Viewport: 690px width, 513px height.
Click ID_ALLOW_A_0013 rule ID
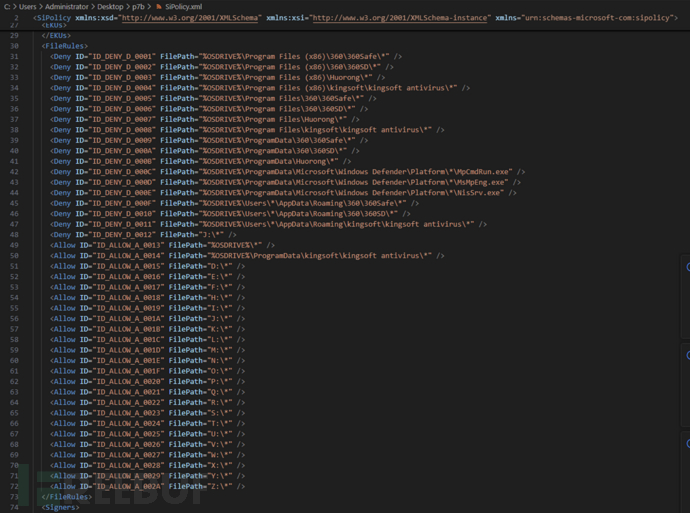click(x=126, y=246)
